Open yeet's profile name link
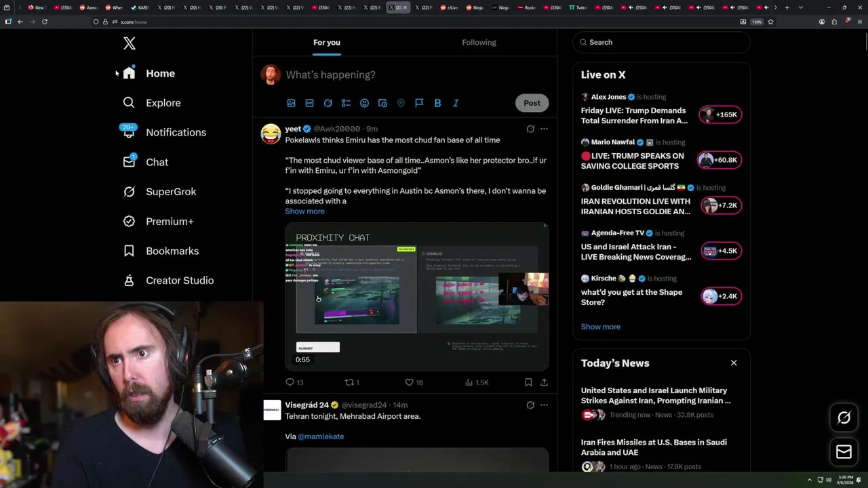The width and height of the screenshot is (868, 488). coord(293,129)
